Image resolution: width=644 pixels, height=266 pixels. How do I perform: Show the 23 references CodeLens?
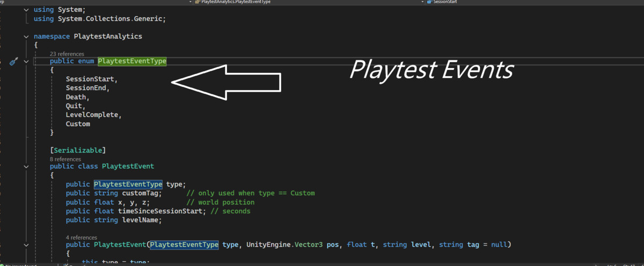pos(67,54)
